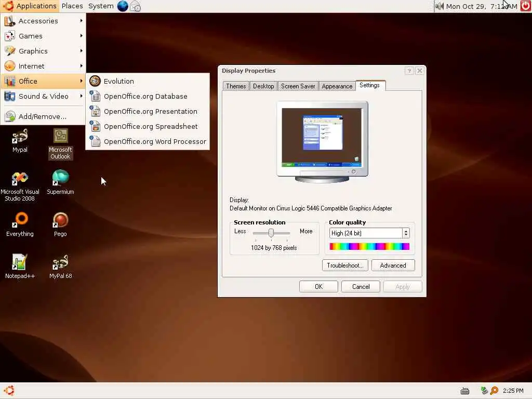The image size is (532, 399).
Task: Open OpenOffice.org Spreadsheet
Action: click(x=148, y=127)
